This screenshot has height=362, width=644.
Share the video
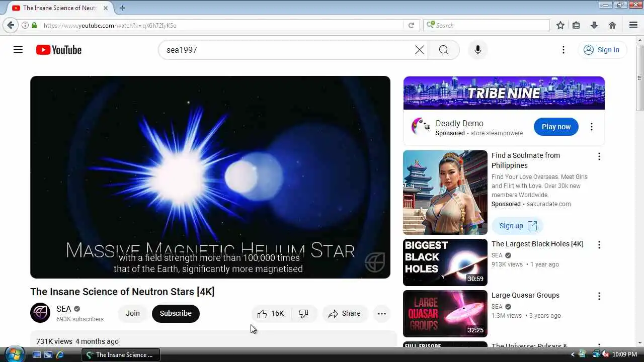pyautogui.click(x=345, y=313)
